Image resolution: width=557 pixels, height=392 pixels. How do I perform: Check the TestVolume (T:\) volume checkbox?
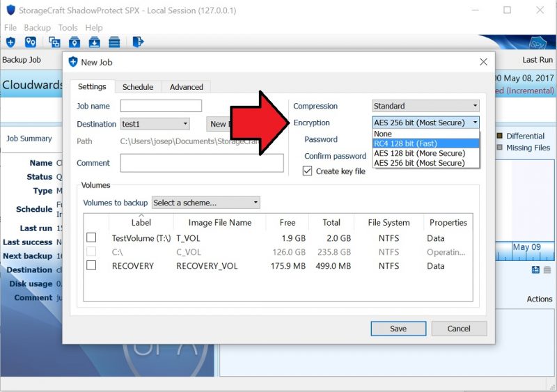91,237
